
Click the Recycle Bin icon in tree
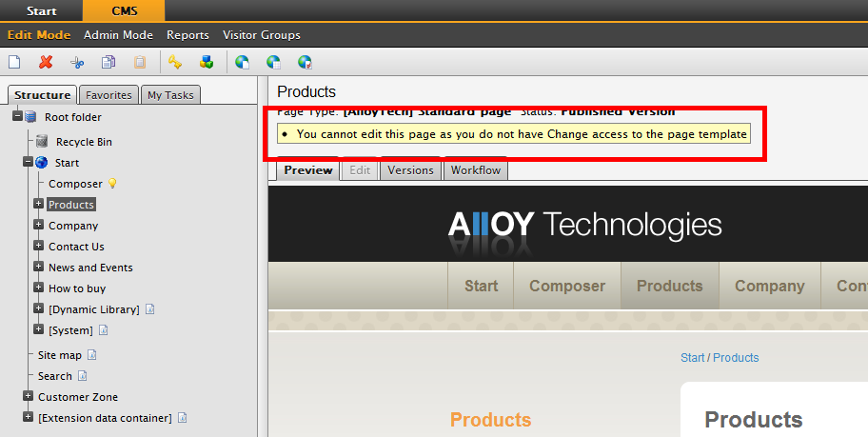(x=42, y=142)
